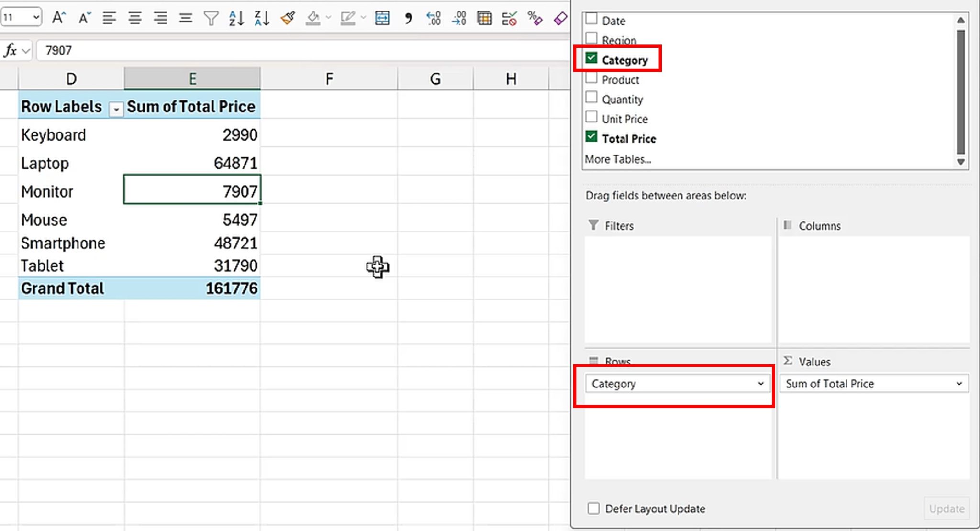The height and width of the screenshot is (531, 980).
Task: Click the Comma Style icon
Action: tap(408, 19)
